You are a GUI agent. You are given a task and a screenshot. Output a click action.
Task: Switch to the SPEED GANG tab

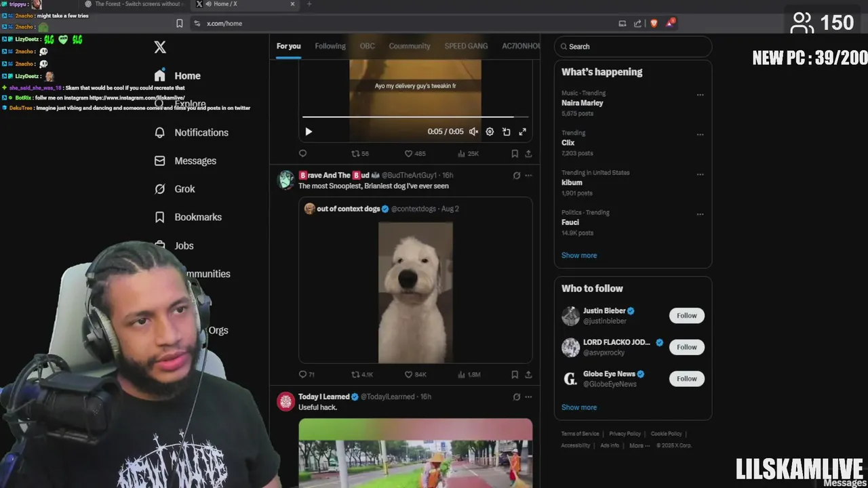click(x=466, y=46)
